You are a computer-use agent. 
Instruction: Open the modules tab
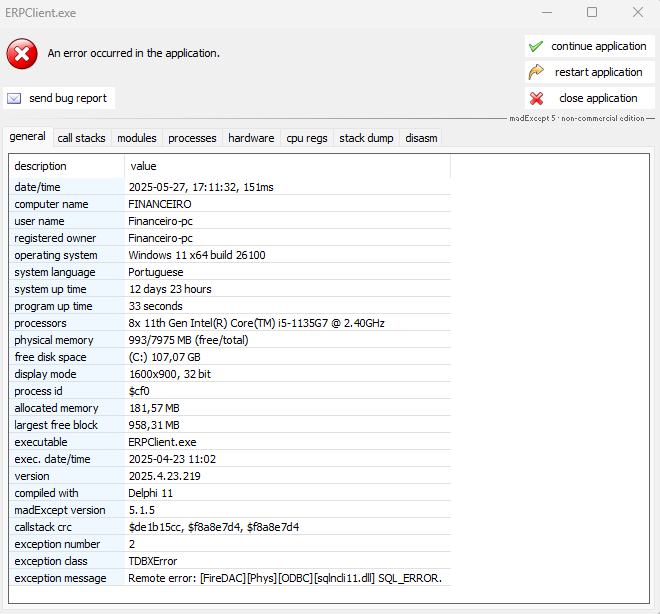click(x=137, y=138)
